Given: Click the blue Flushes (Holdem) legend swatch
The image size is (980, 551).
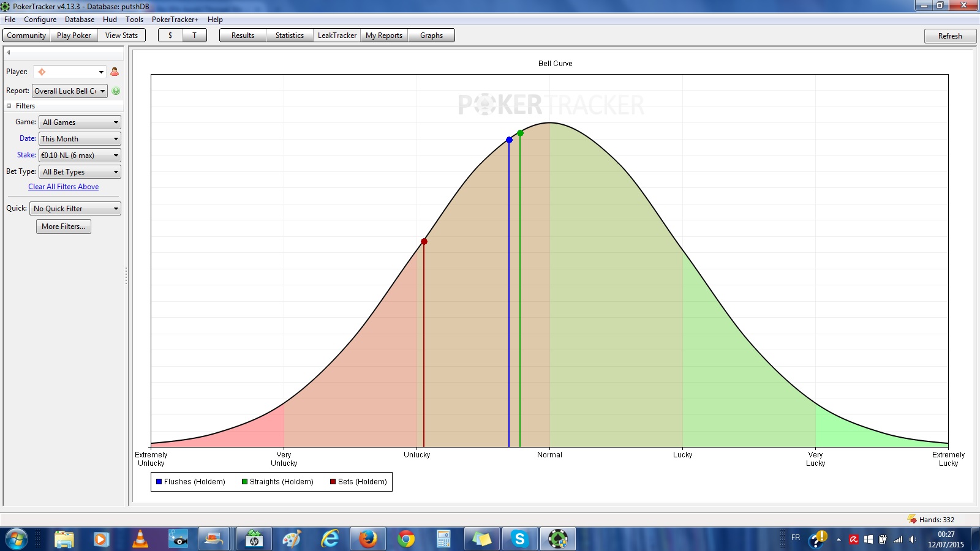Looking at the screenshot, I should (x=159, y=482).
